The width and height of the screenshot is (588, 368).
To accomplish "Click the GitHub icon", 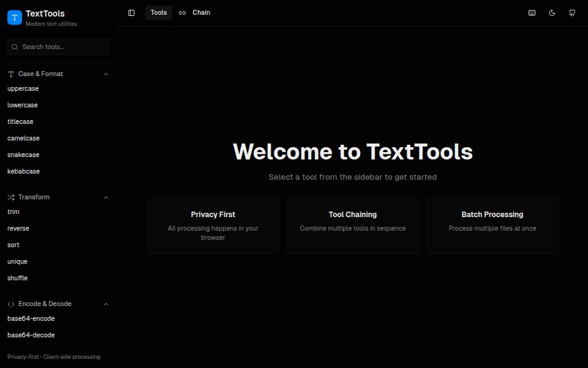I will point(571,12).
